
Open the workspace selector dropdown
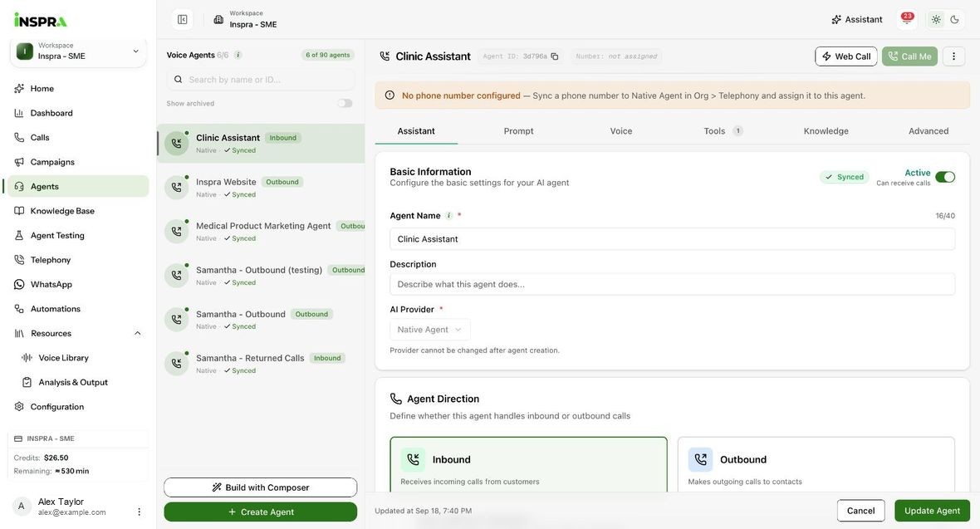point(78,51)
